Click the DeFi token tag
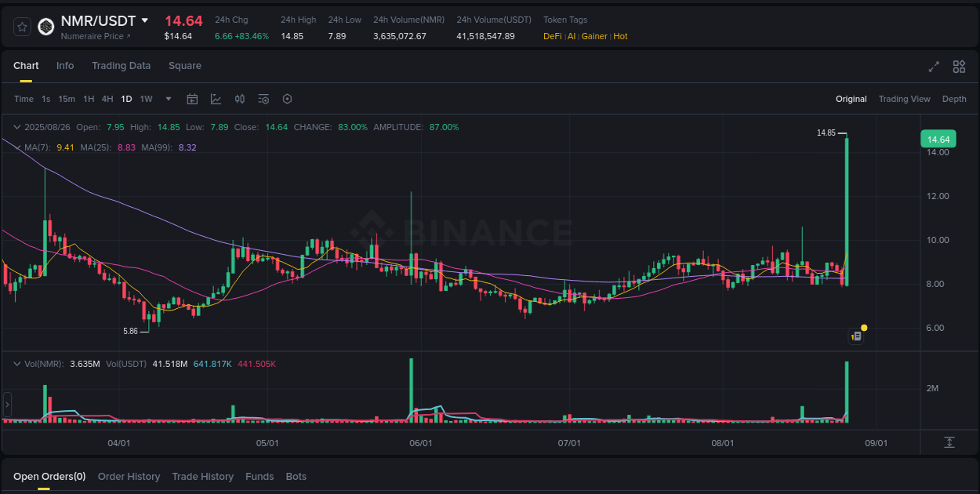 [550, 36]
